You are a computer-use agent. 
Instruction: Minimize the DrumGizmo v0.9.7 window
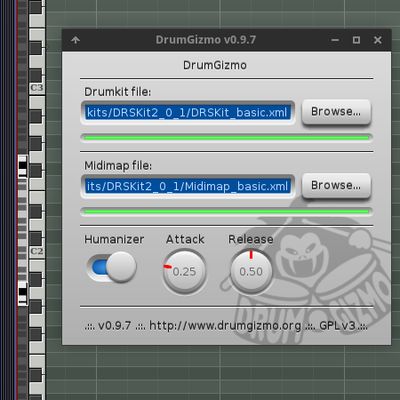tap(335, 40)
